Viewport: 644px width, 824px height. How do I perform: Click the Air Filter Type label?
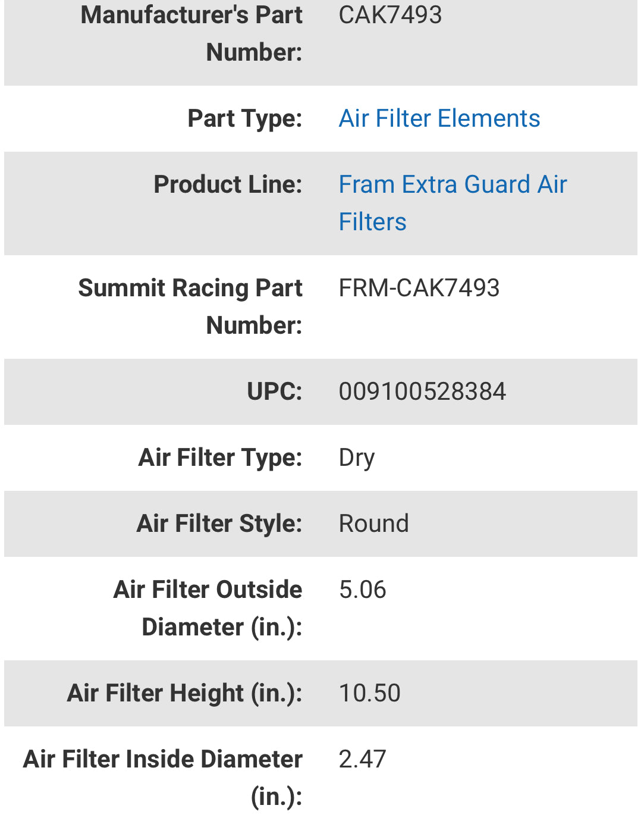click(x=220, y=458)
